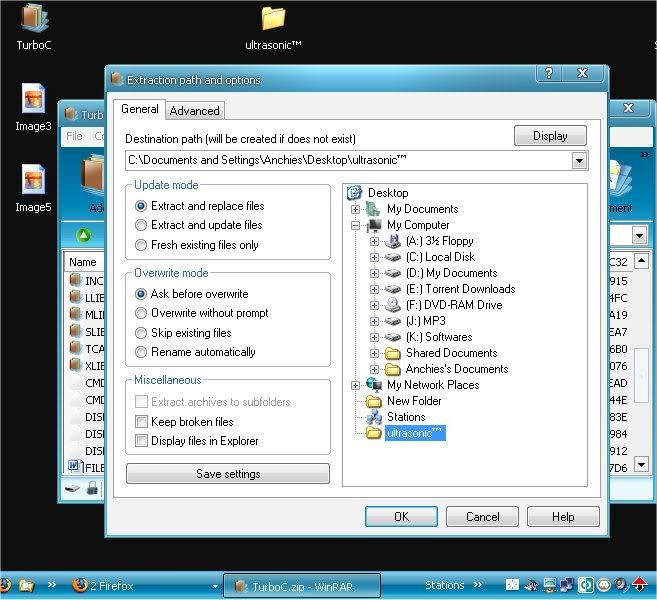Select ultrasonic™ folder in tree
The height and width of the screenshot is (600, 657).
click(x=414, y=433)
